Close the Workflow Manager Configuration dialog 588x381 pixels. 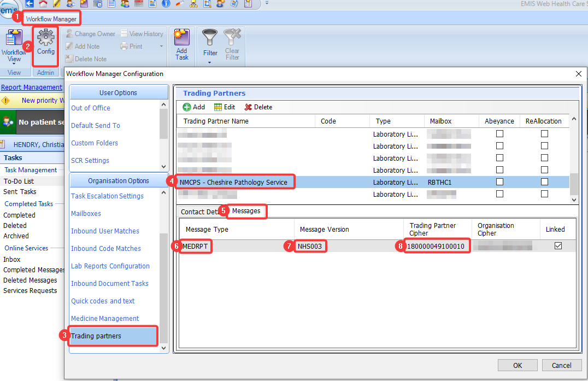click(579, 74)
